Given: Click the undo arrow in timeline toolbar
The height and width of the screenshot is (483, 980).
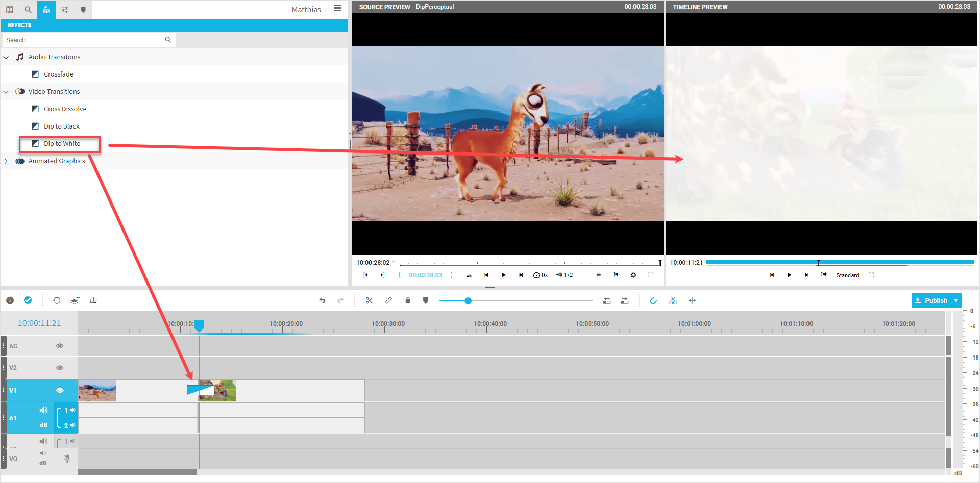Looking at the screenshot, I should 322,300.
